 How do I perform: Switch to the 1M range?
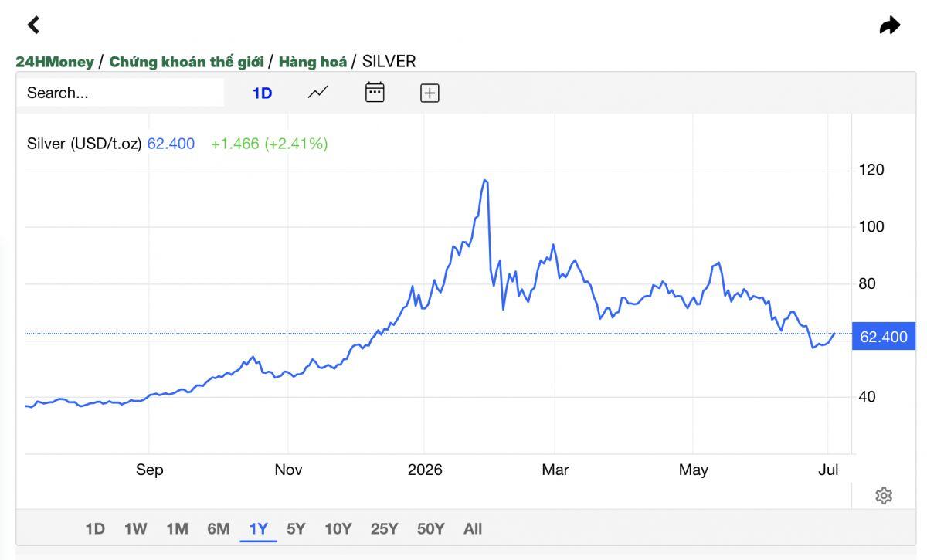point(178,529)
